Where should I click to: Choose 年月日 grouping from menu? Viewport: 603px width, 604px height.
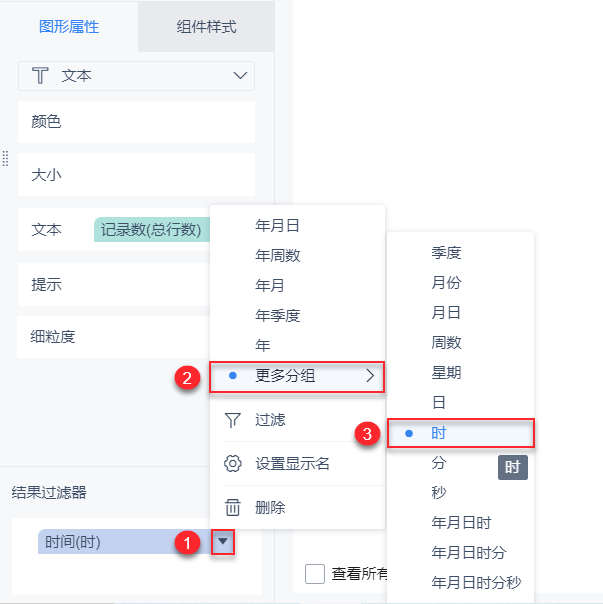278,226
